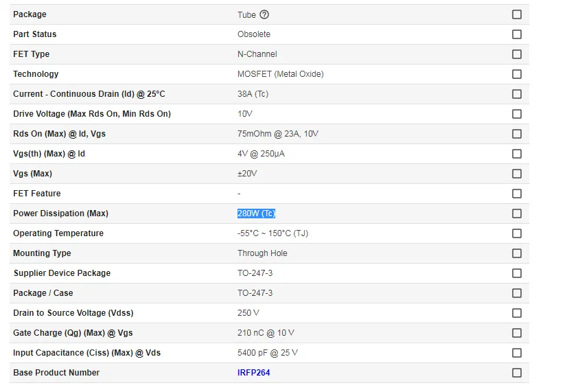
Task: Check the Operating Temperature checkbox
Action: (517, 233)
